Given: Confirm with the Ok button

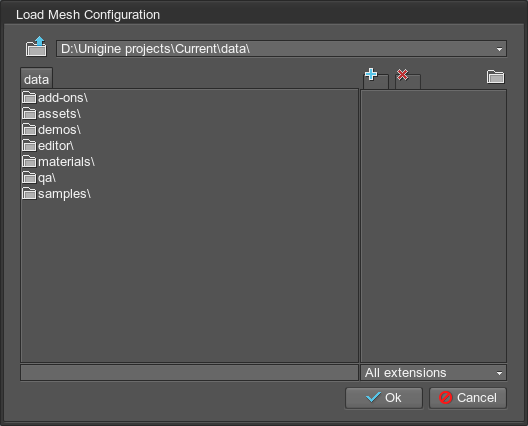Looking at the screenshot, I should click(384, 398).
